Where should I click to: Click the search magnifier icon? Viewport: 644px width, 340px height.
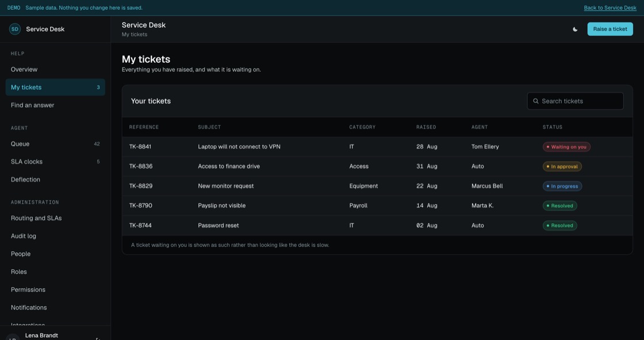pos(535,101)
